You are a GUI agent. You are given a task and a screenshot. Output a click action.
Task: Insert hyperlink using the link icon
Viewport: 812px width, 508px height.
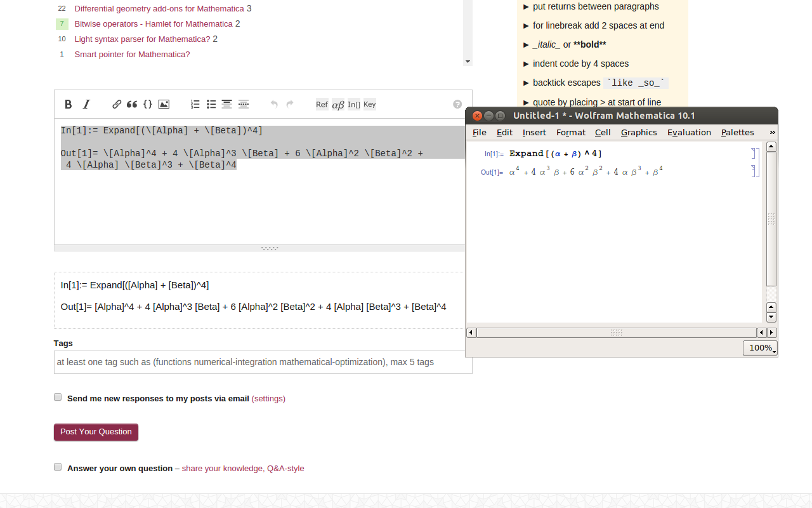(x=117, y=104)
